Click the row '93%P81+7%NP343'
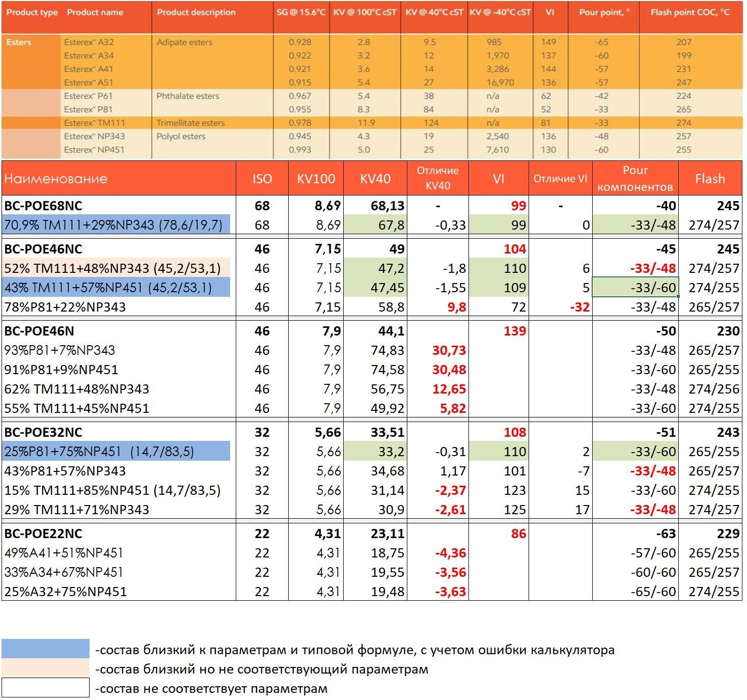Screen dimensions: 747x700 click(60, 350)
